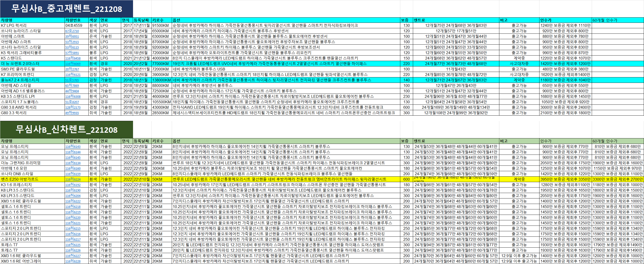Viewport: 644px width, 264px height.
Task: Open the 116허6225 Torres T7 link
Action: coord(73,245)
